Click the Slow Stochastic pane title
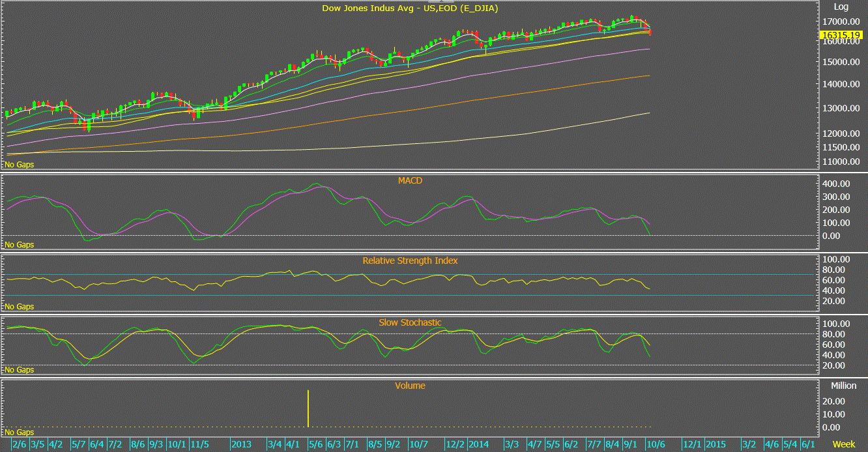 (410, 322)
